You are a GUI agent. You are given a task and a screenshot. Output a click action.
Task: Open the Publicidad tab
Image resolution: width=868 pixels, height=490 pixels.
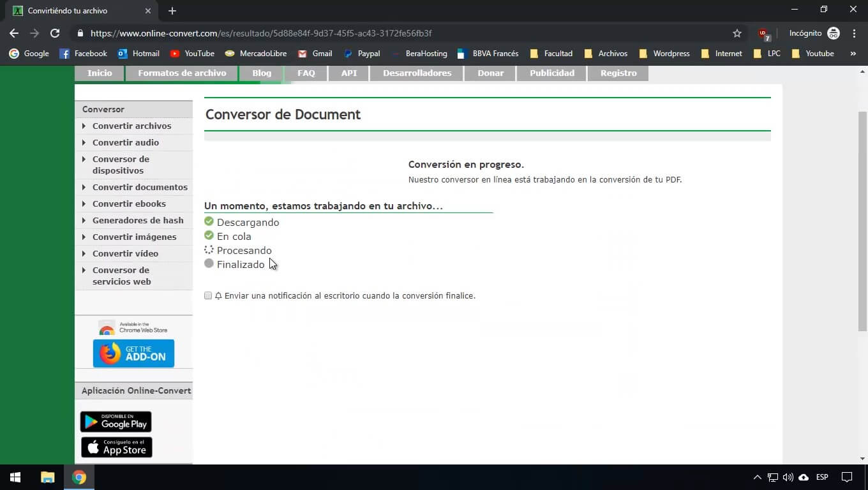[552, 73]
